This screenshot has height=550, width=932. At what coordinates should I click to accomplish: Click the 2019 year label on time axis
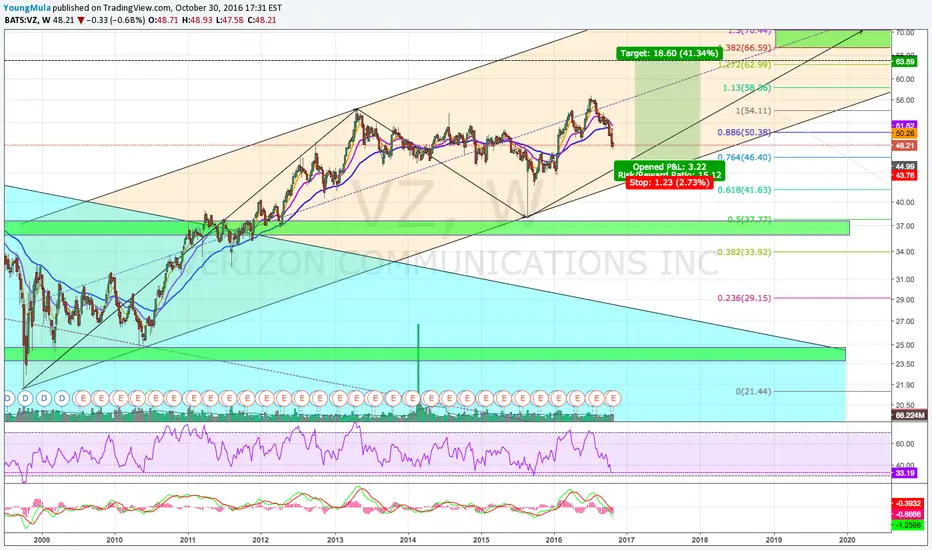[x=773, y=540]
